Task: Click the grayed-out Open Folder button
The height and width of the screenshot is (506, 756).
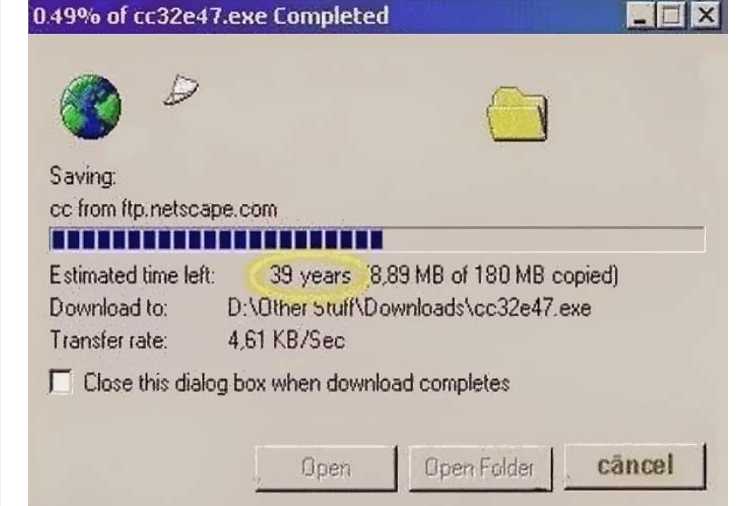Action: (480, 468)
